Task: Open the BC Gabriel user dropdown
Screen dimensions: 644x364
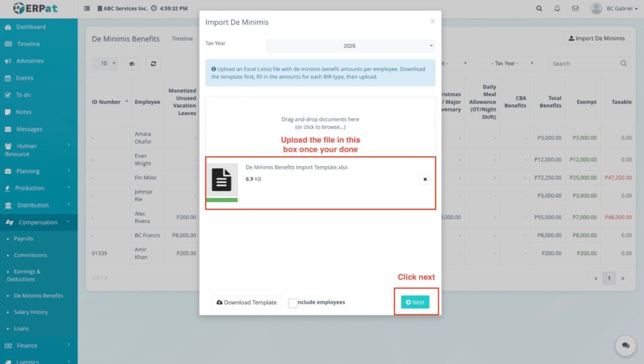Action: (x=622, y=8)
